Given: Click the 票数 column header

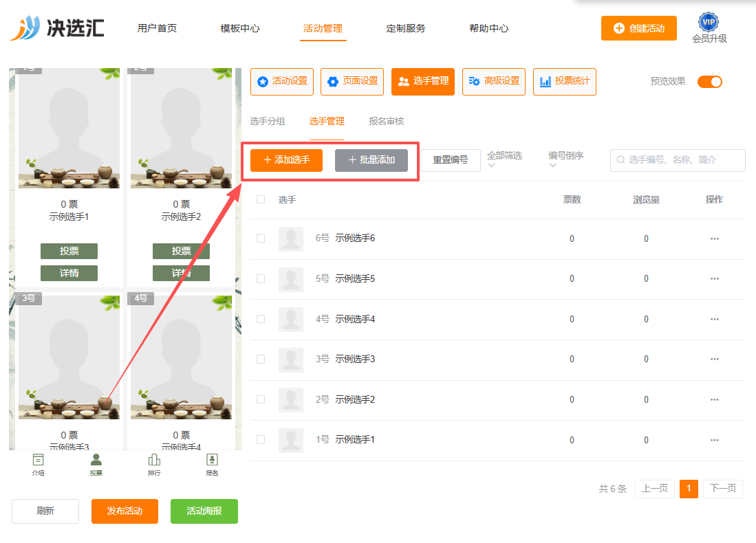Looking at the screenshot, I should [572, 200].
